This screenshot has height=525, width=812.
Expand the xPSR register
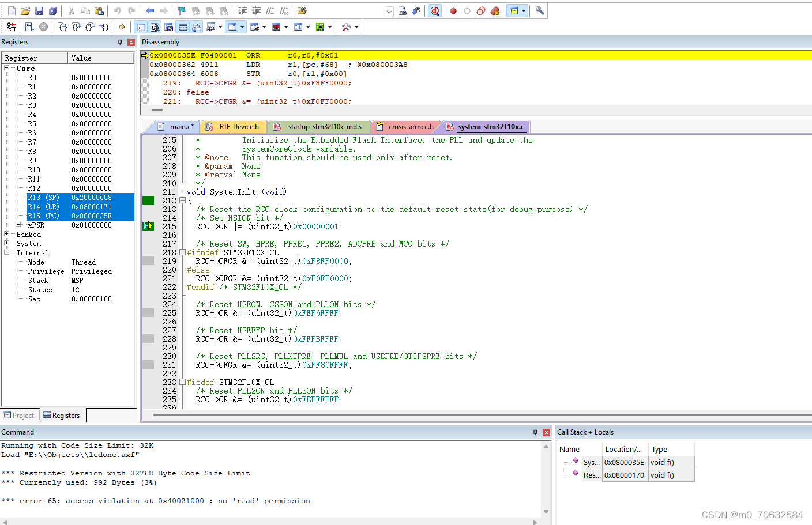[x=18, y=225]
